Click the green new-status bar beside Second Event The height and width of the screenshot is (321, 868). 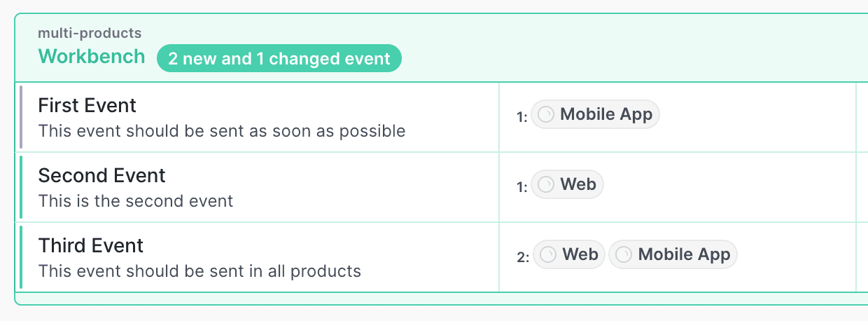(x=21, y=187)
